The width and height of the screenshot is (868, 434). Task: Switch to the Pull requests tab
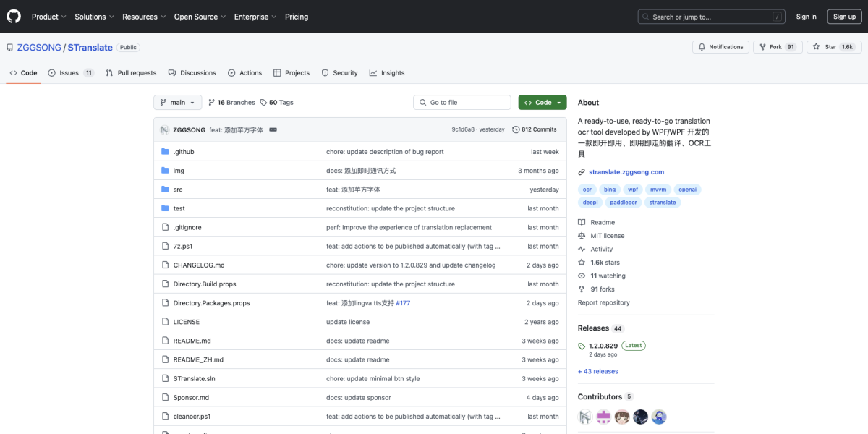[x=130, y=72]
